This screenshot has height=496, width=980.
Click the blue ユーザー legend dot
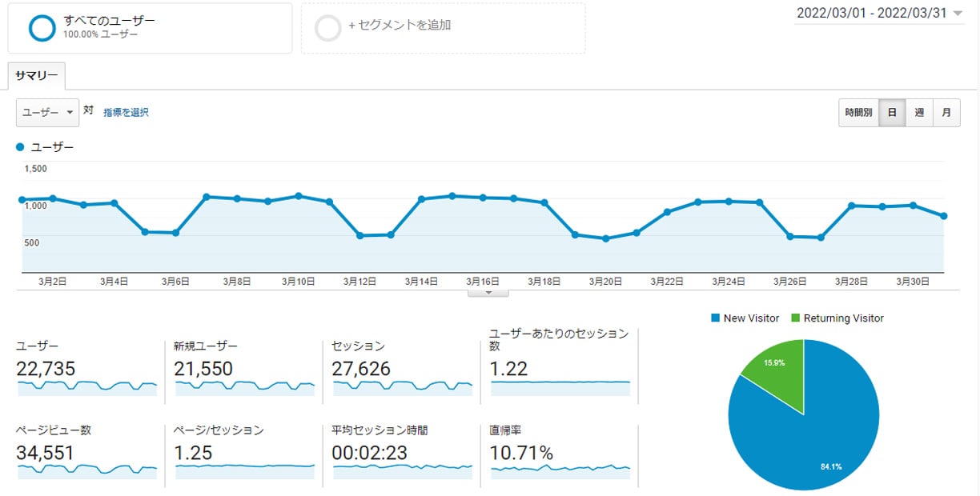tap(20, 148)
